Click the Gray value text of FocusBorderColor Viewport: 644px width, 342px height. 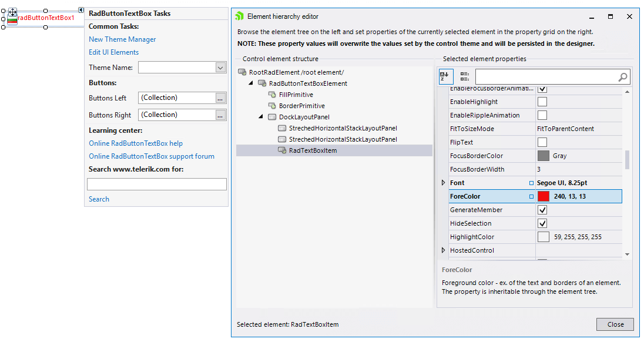pyautogui.click(x=559, y=156)
